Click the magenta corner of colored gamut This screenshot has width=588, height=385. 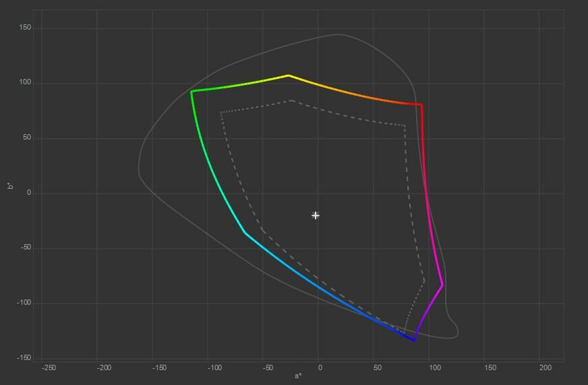(442, 285)
